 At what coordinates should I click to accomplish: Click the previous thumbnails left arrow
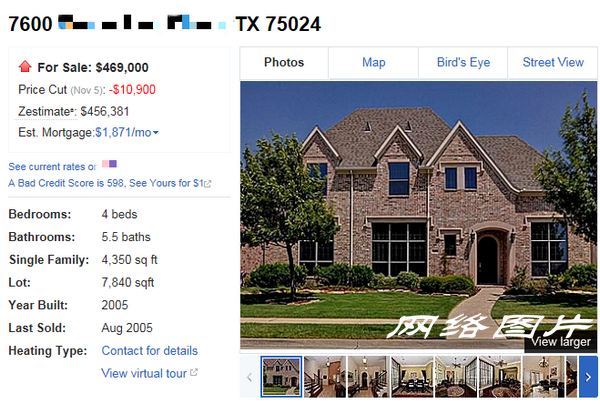point(249,377)
